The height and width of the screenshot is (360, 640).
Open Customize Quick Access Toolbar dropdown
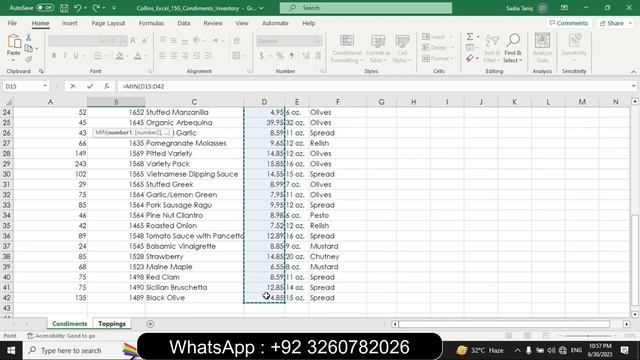[x=114, y=8]
